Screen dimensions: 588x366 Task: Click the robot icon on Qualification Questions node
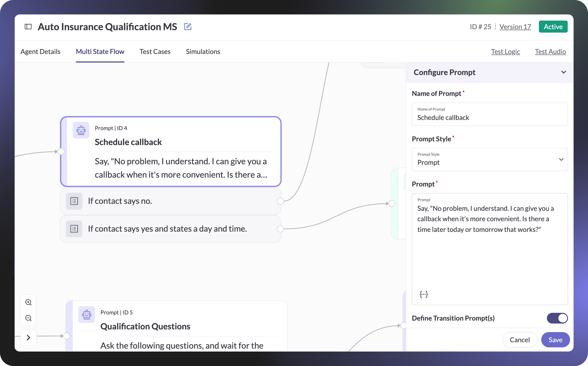(87, 315)
